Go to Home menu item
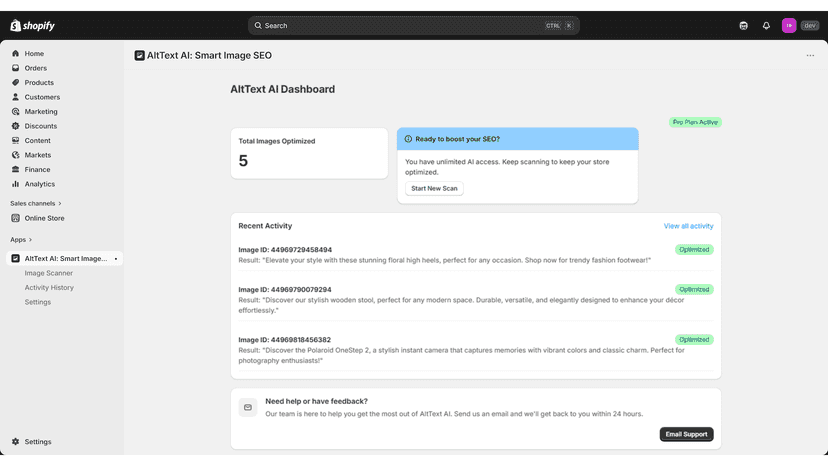828x466 pixels. pyautogui.click(x=34, y=53)
